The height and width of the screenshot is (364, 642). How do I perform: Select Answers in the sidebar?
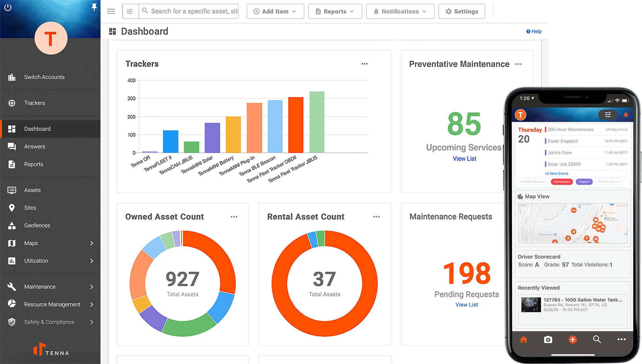[x=50, y=146]
